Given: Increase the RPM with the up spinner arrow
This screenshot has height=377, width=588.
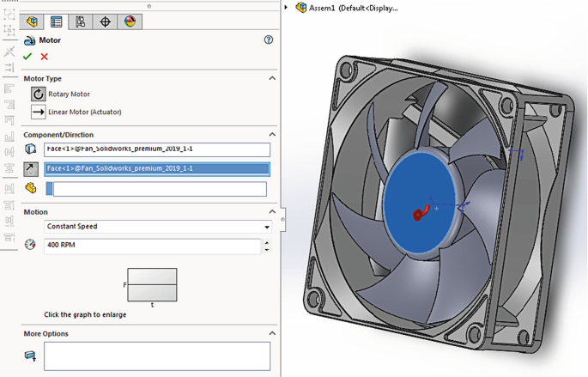Looking at the screenshot, I should pyautogui.click(x=267, y=242).
